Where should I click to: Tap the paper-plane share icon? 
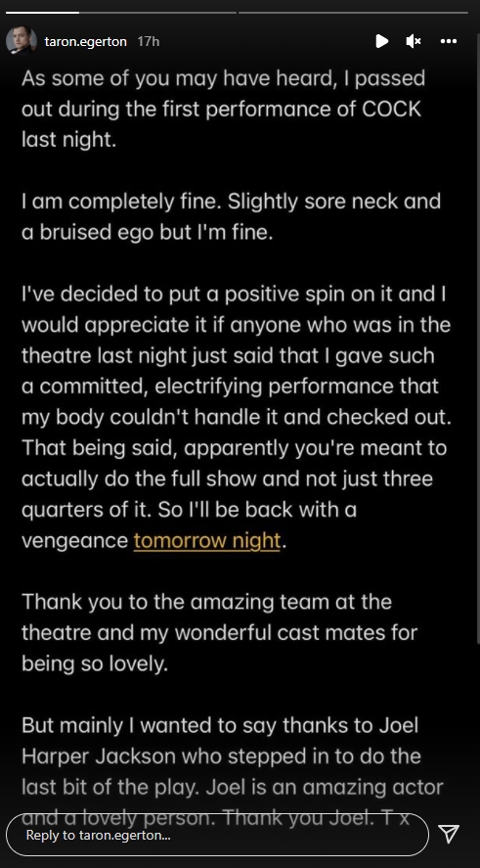449,834
